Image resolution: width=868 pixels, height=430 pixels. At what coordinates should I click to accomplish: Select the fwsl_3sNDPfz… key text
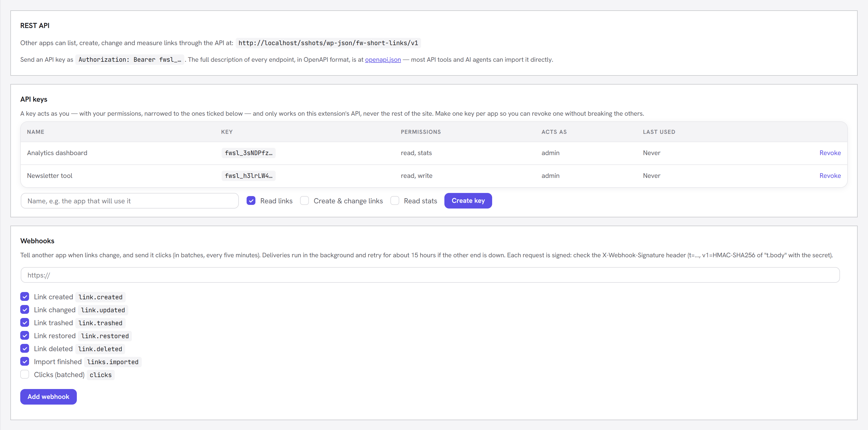coord(249,153)
